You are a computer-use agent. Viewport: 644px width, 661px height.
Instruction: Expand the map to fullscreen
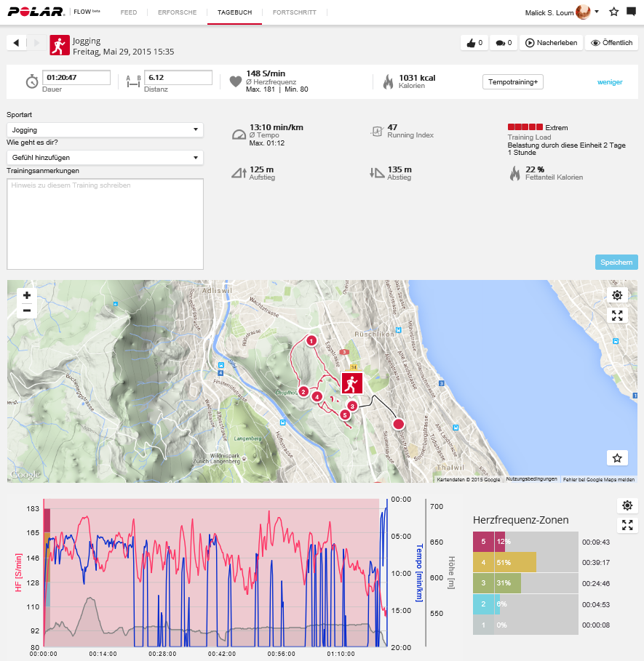pos(617,315)
